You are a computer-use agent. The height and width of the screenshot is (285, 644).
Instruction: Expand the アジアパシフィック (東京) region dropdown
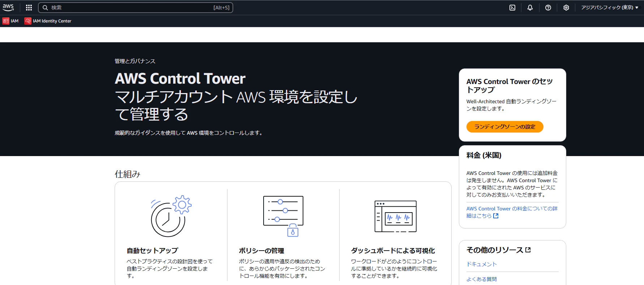coord(610,8)
